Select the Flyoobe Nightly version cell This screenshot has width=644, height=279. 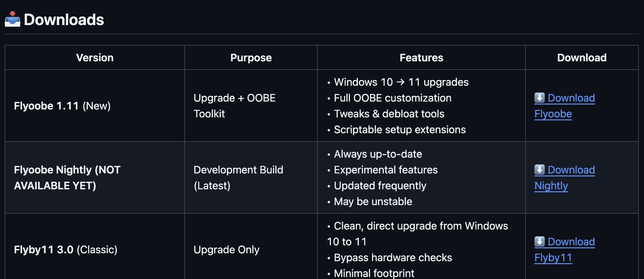tap(67, 178)
